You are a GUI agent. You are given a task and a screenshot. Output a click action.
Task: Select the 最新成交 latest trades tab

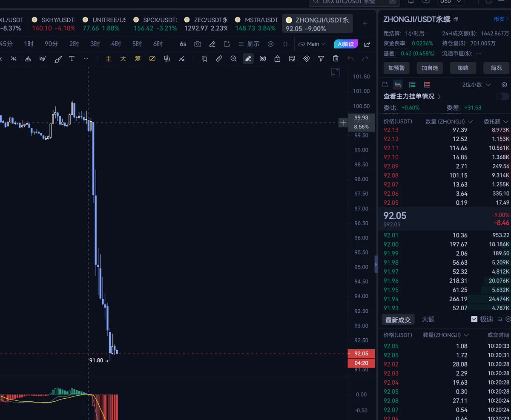pyautogui.click(x=398, y=320)
